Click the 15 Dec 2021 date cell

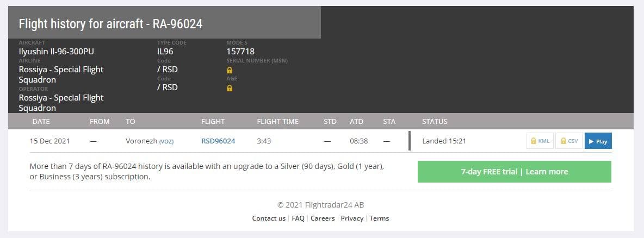click(x=49, y=141)
